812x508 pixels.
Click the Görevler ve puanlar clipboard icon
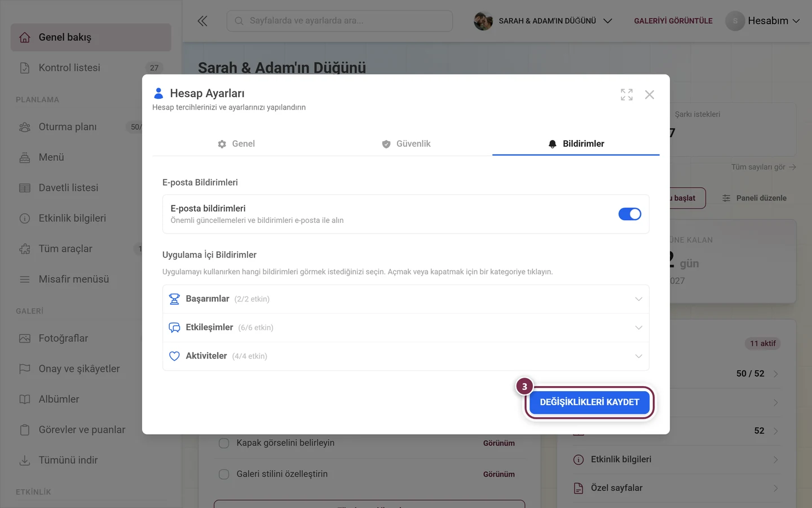[25, 430]
